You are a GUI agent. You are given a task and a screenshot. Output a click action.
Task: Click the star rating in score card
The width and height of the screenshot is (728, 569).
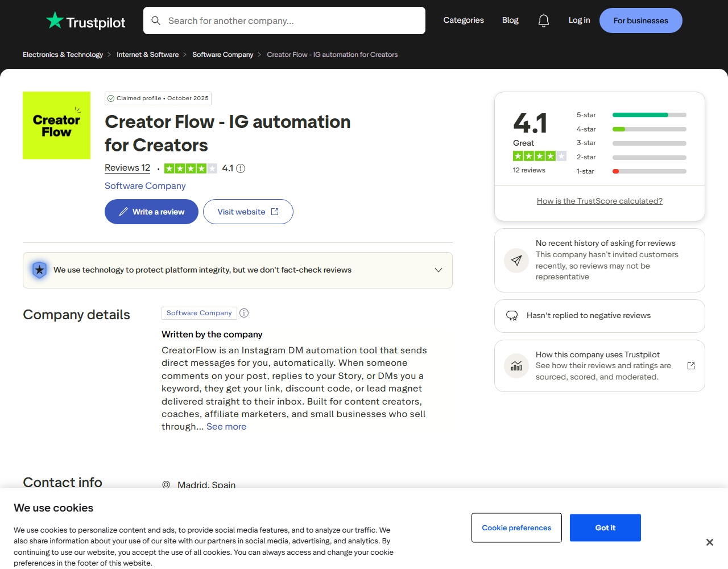tap(540, 156)
